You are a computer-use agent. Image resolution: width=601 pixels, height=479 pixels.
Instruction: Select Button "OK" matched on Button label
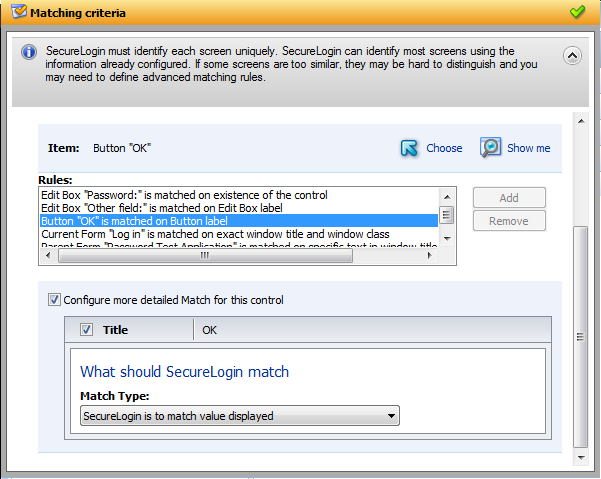click(134, 220)
